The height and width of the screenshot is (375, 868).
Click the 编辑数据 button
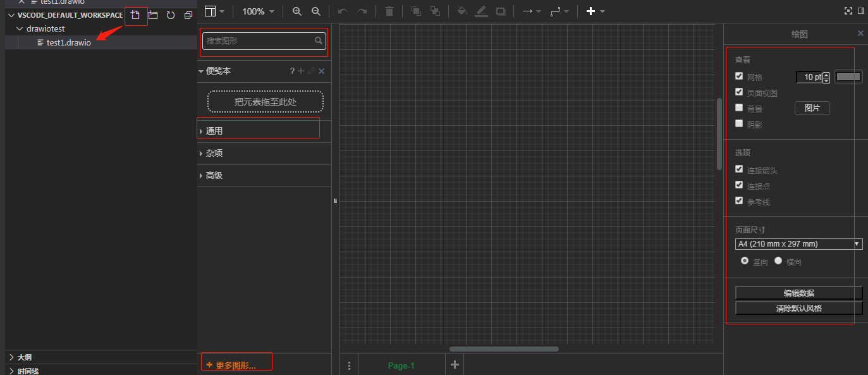click(x=798, y=293)
